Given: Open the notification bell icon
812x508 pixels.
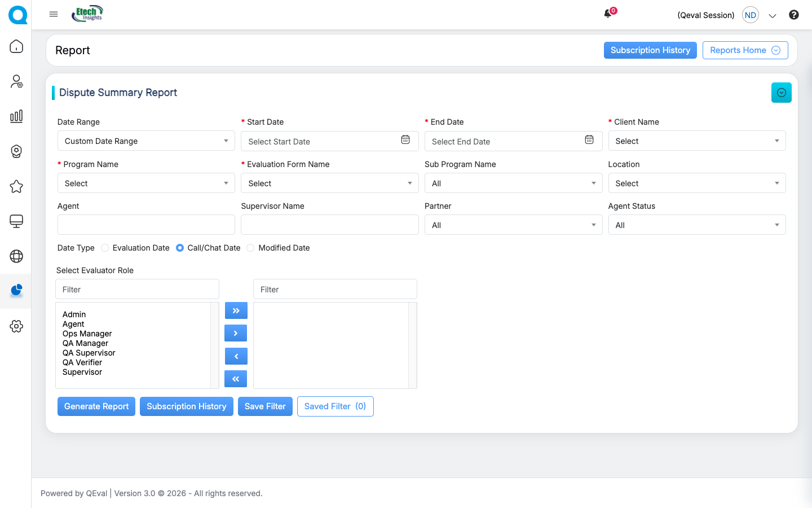Looking at the screenshot, I should 608,14.
